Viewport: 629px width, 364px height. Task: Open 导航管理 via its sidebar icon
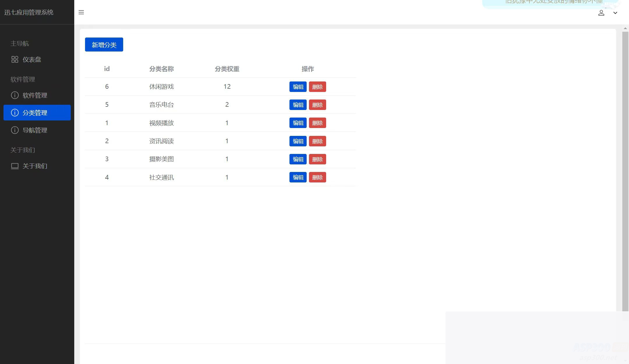pos(15,130)
